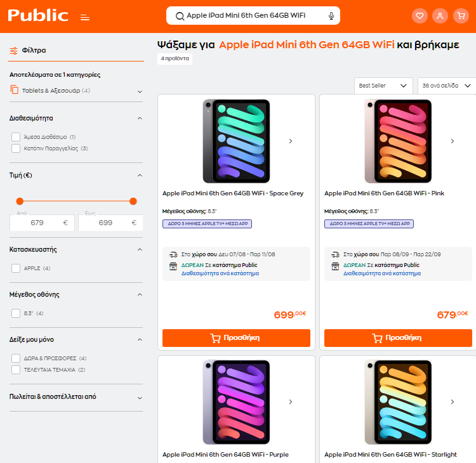The width and height of the screenshot is (476, 463).
Task: Check the 8.3" screen size filter
Action: 16,313
